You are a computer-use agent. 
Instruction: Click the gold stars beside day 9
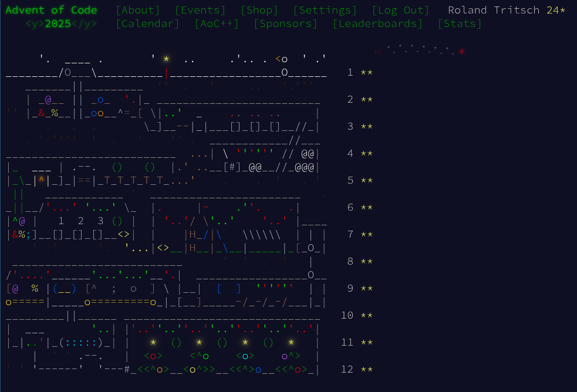pos(366,288)
